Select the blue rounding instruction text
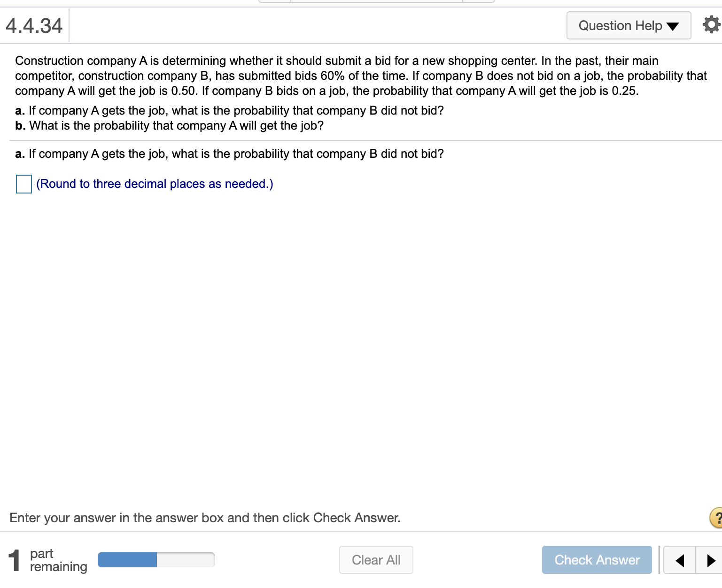722x588 pixels. (x=155, y=184)
